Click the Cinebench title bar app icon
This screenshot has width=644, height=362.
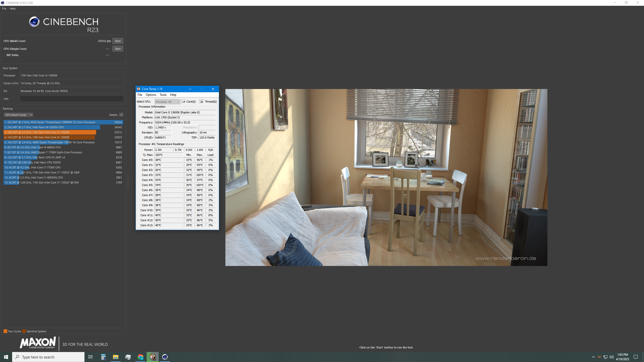(x=3, y=3)
